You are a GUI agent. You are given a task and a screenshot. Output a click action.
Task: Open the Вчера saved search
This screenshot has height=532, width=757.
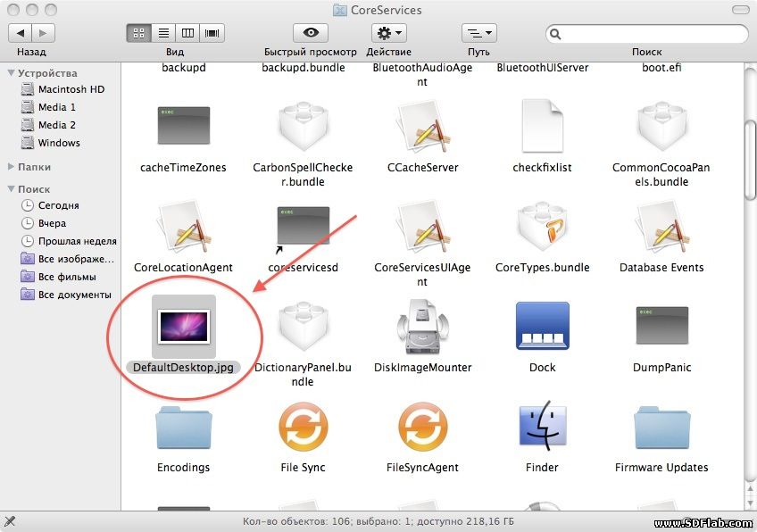point(44,223)
